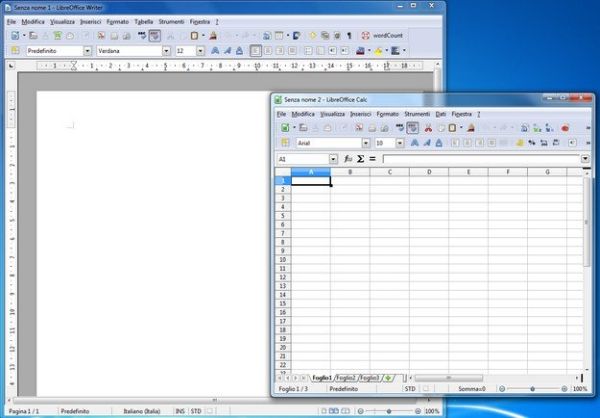Viewport: 600px width, 418px height.
Task: Select Align Left in Writer toolbar
Action: pos(256,51)
